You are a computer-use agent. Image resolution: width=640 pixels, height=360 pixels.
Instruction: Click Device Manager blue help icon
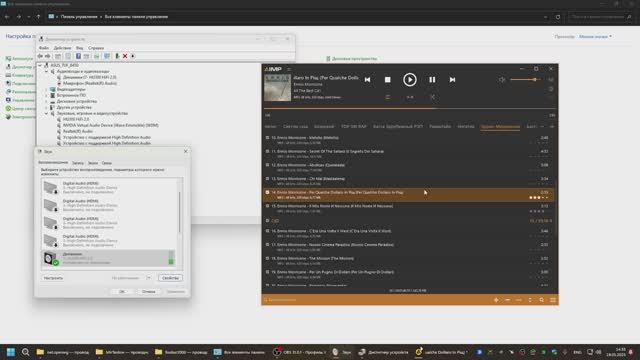pyautogui.click(x=78, y=56)
